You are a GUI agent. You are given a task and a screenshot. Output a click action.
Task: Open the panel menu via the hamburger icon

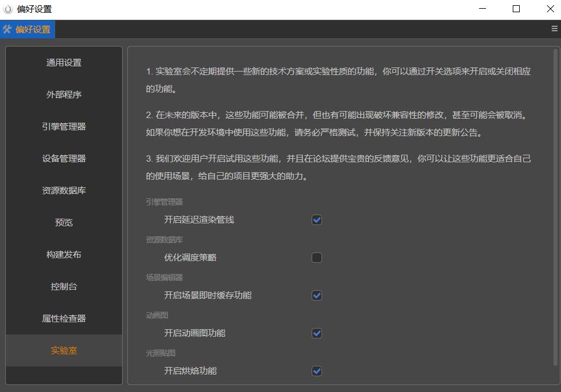coord(553,28)
